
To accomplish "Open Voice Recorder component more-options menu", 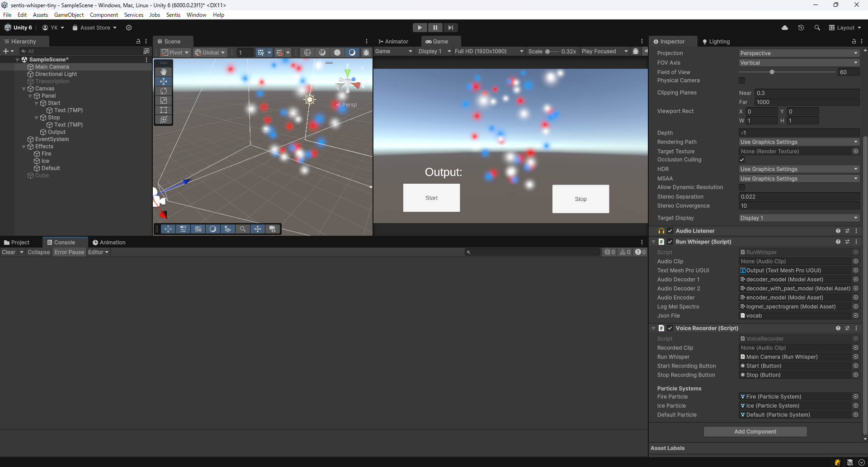I will 856,328.
